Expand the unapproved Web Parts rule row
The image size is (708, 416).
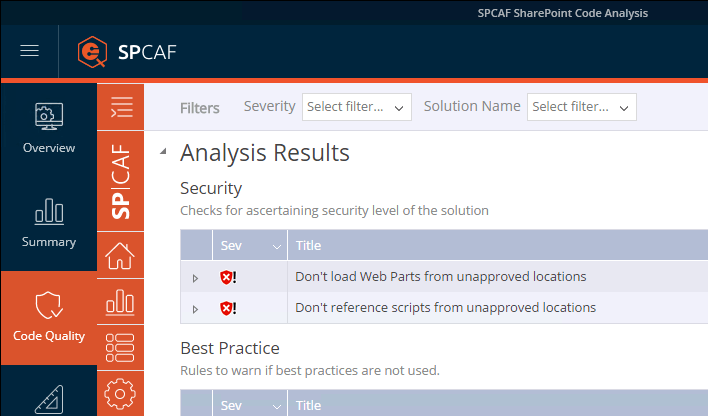tap(195, 278)
